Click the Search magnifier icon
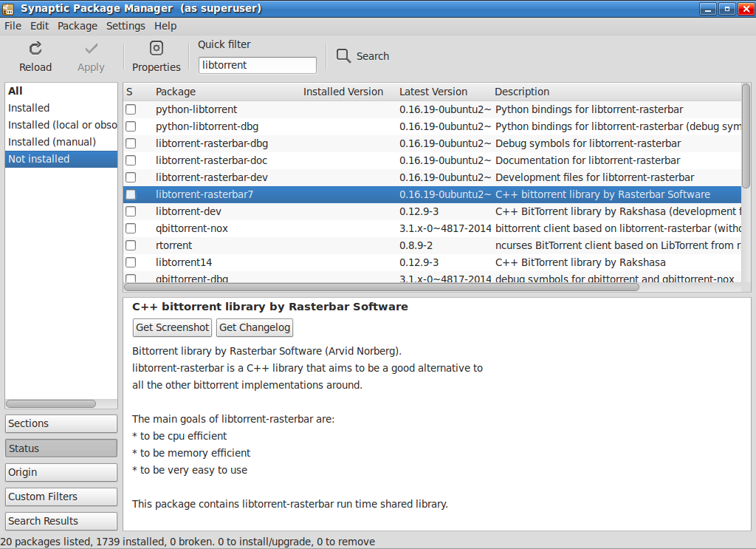 click(343, 55)
